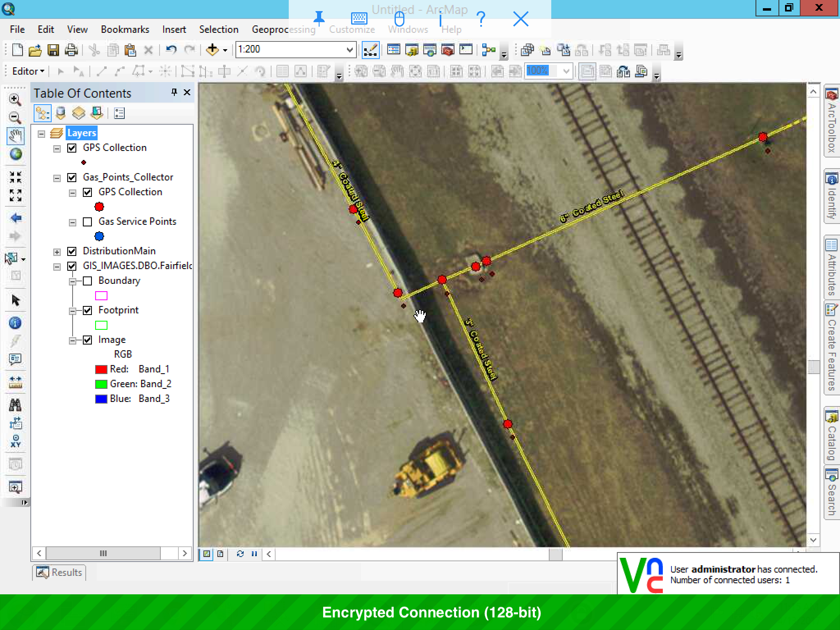Open the Geoprocessing menu
This screenshot has width=840, height=630.
283,28
